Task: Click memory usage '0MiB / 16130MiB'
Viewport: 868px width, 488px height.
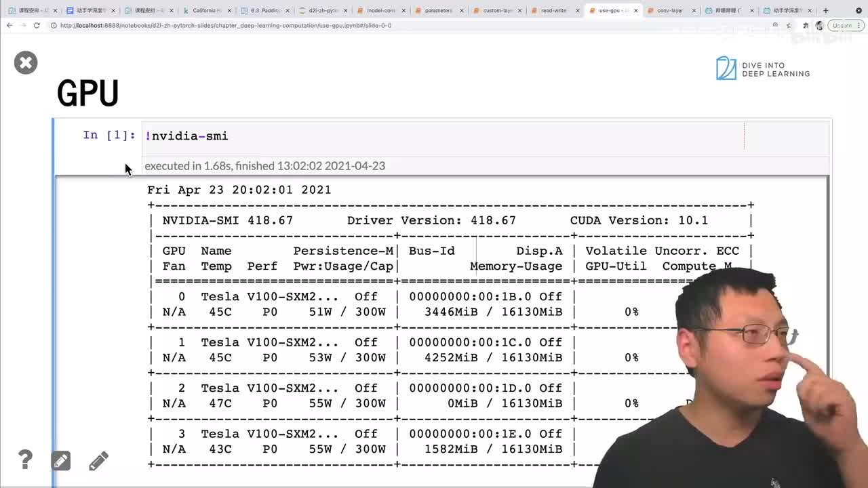Action: (x=505, y=403)
